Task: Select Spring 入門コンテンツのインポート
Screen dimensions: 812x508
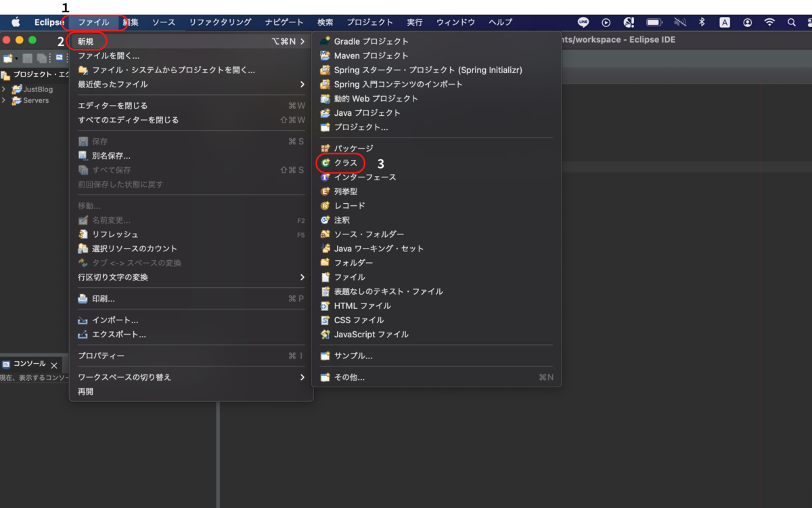Action: pyautogui.click(x=436, y=84)
